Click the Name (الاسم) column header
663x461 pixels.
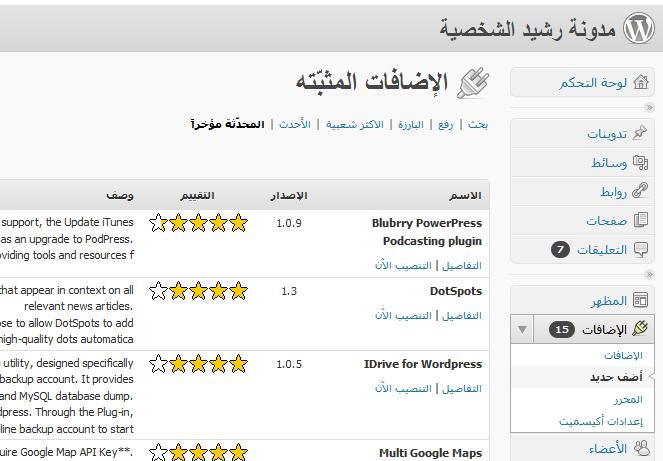[x=465, y=195]
